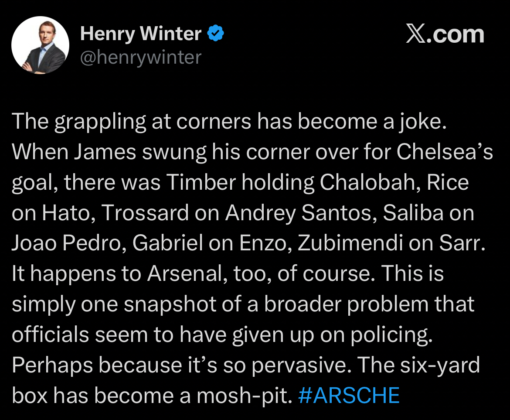This screenshot has height=420, width=510.
Task: Open the @henrywinter handle
Action: coord(141,57)
